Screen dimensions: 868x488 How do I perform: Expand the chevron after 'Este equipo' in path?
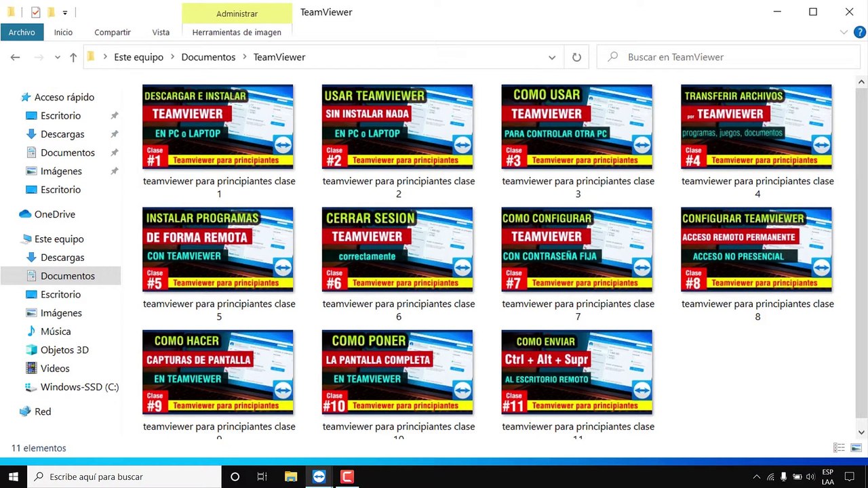click(173, 57)
